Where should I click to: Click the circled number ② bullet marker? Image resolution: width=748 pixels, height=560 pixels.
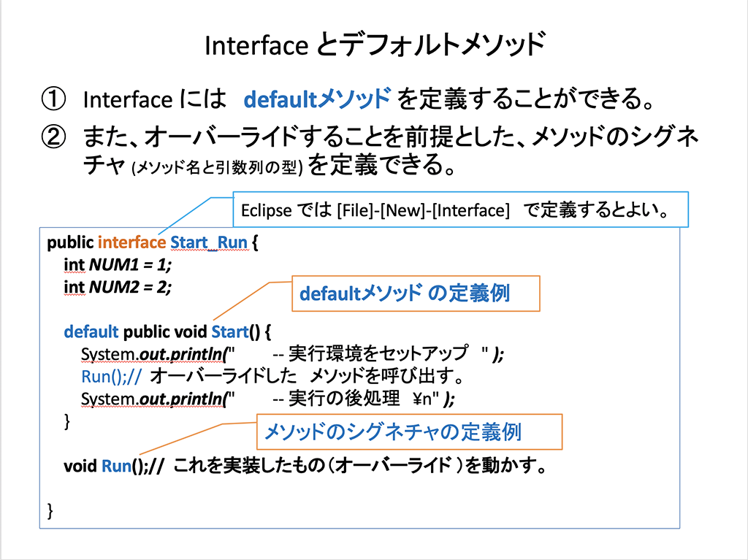tap(53, 137)
